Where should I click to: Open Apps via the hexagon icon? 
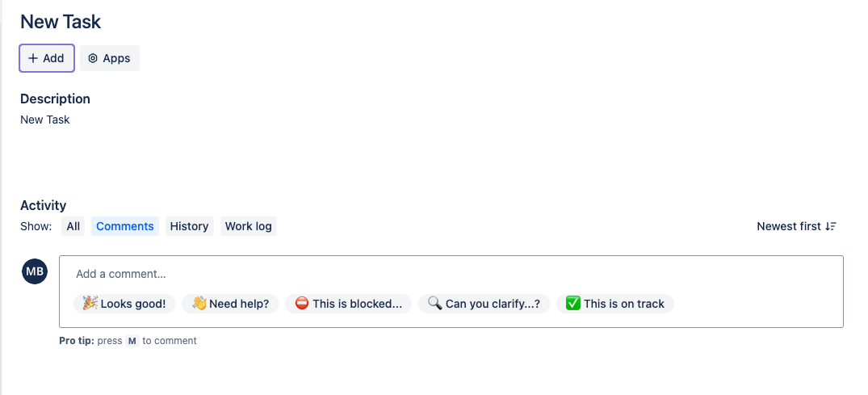[x=93, y=58]
